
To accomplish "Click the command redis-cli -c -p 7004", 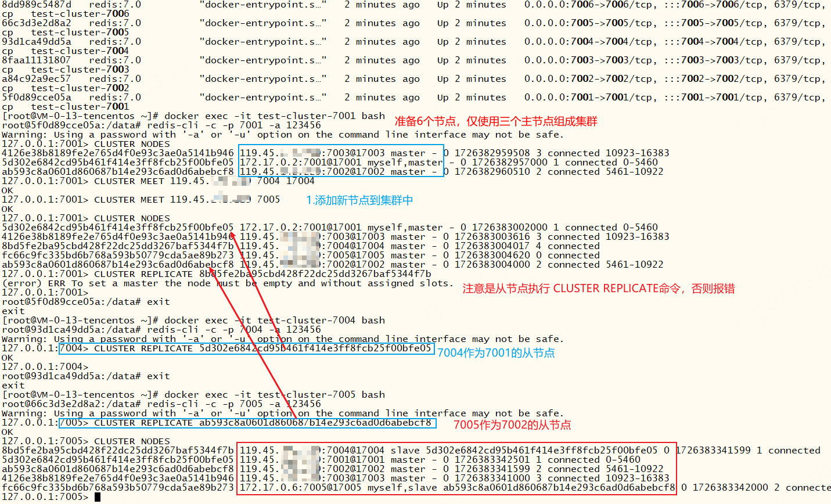I will (205, 330).
